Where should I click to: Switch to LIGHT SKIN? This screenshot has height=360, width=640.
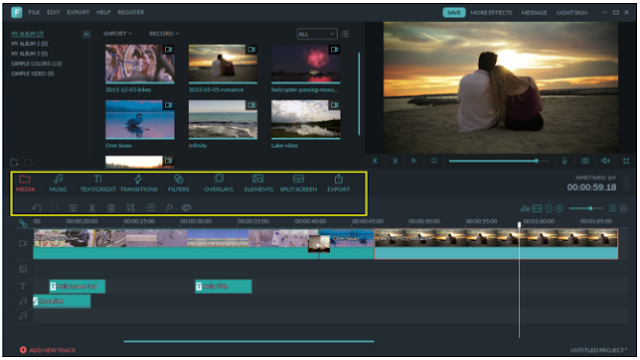(x=571, y=13)
